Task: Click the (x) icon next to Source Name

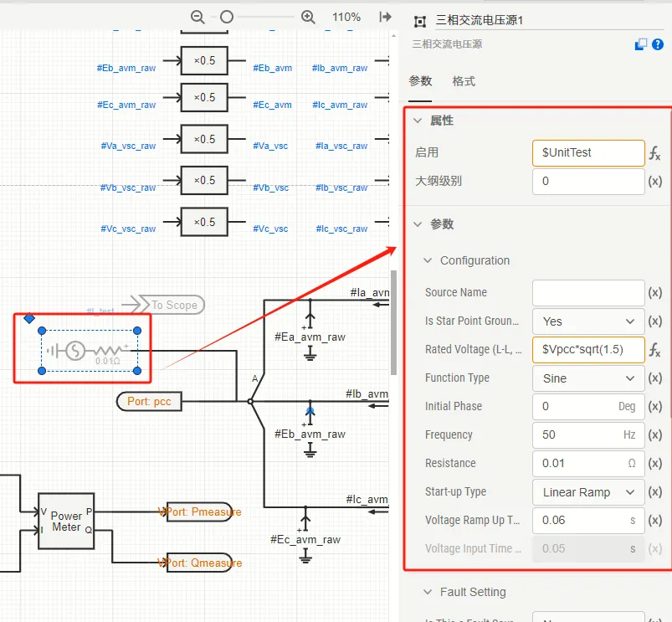Action: (x=655, y=293)
